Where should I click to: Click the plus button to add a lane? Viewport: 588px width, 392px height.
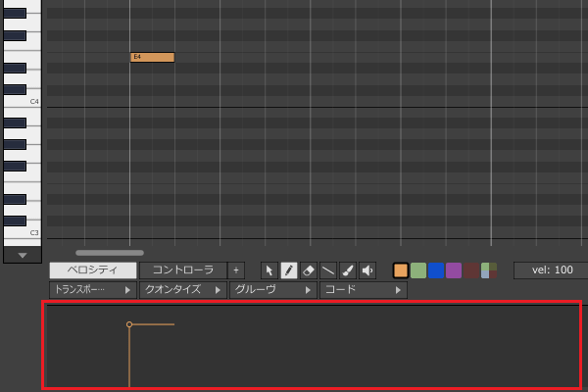pyautogui.click(x=236, y=270)
